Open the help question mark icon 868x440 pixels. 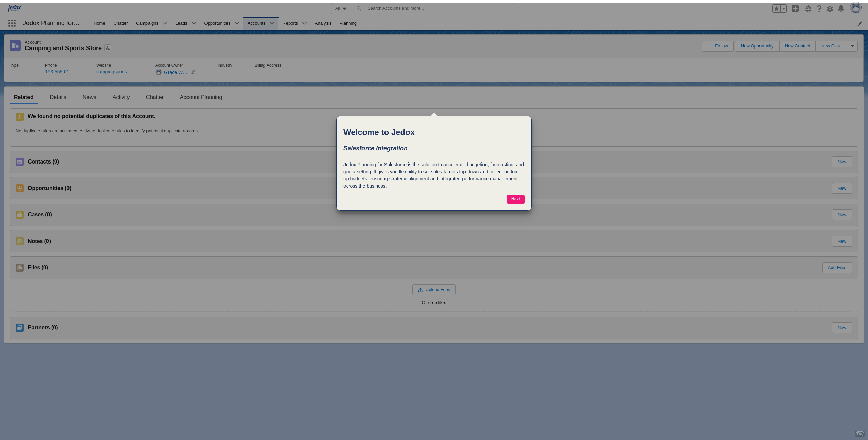click(x=819, y=8)
